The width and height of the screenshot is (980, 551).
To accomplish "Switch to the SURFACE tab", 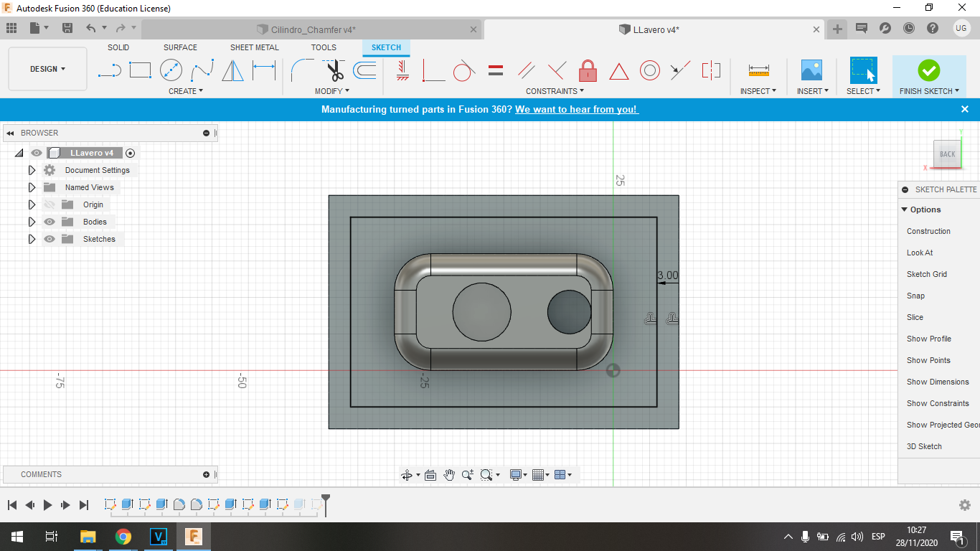I will click(x=180, y=47).
